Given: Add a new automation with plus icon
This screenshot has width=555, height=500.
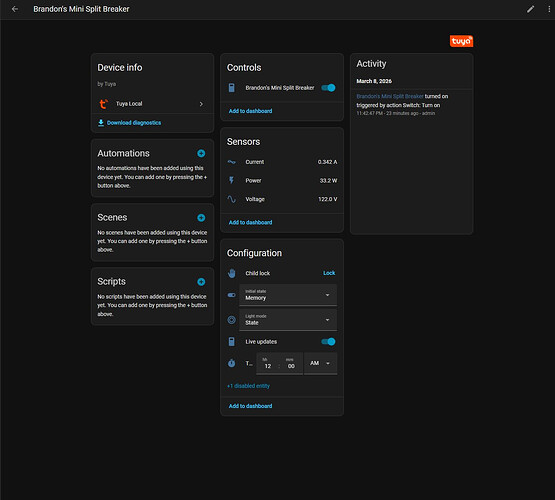Looking at the screenshot, I should pos(201,153).
